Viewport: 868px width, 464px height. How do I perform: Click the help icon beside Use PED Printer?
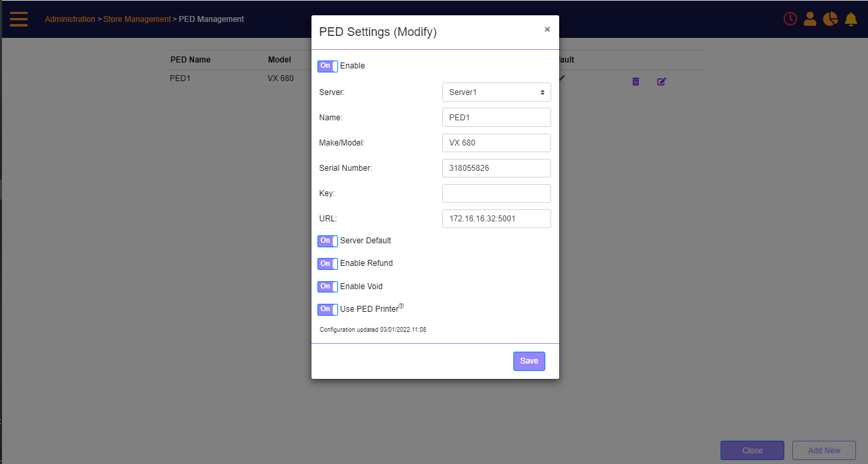(x=401, y=306)
